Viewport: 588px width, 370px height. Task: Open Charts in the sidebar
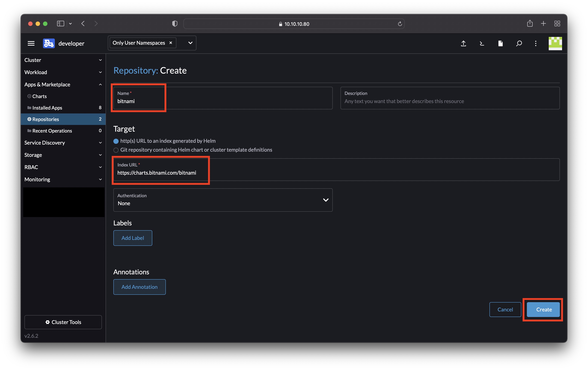click(x=63, y=96)
